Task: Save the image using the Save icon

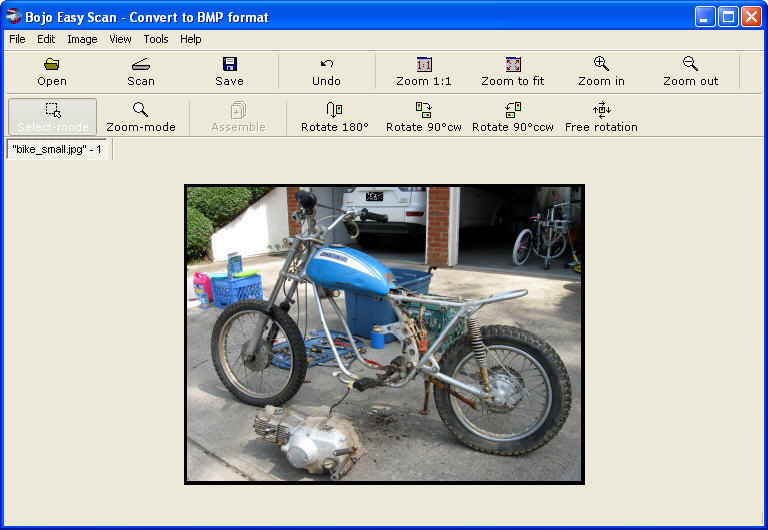Action: (229, 72)
